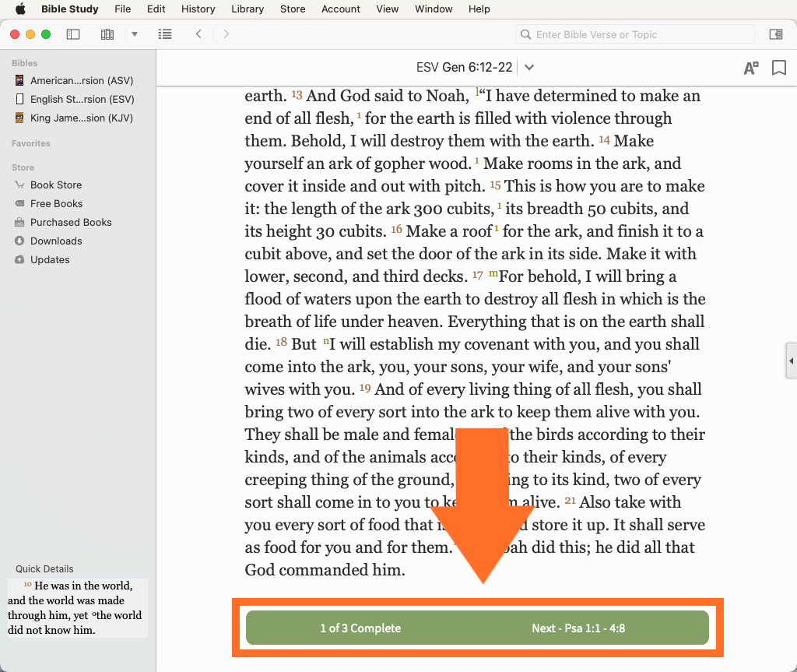Open the Book Store
797x672 pixels.
pyautogui.click(x=55, y=185)
